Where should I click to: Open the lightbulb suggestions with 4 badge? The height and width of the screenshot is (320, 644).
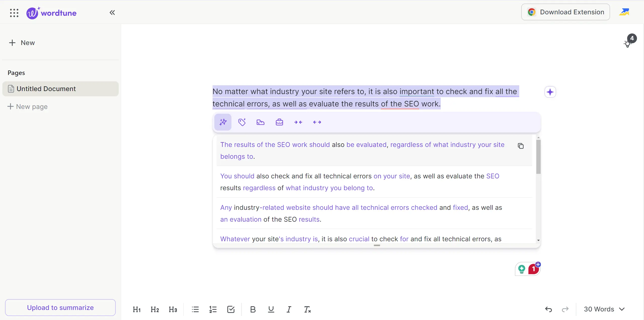pyautogui.click(x=630, y=41)
